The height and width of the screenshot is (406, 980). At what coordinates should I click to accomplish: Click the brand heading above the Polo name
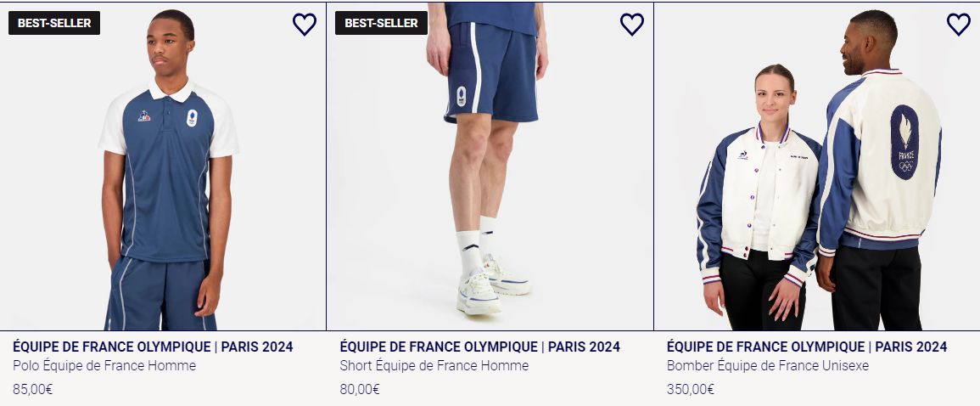tap(153, 347)
